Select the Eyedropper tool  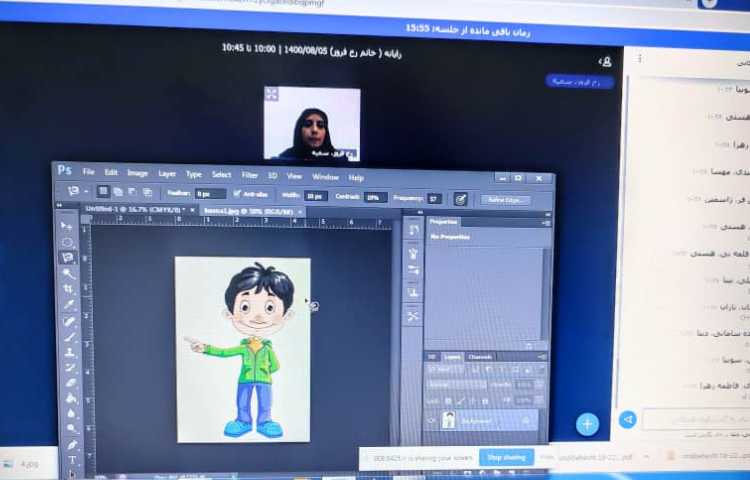[70, 305]
